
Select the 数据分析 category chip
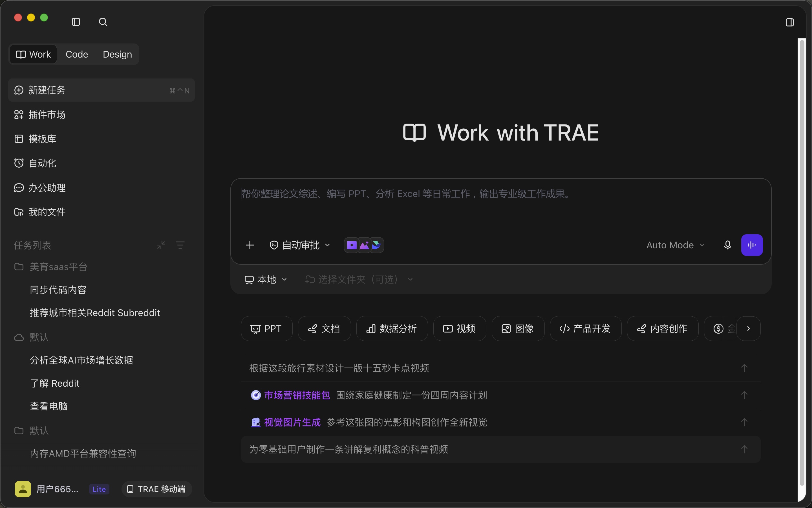[x=392, y=329]
